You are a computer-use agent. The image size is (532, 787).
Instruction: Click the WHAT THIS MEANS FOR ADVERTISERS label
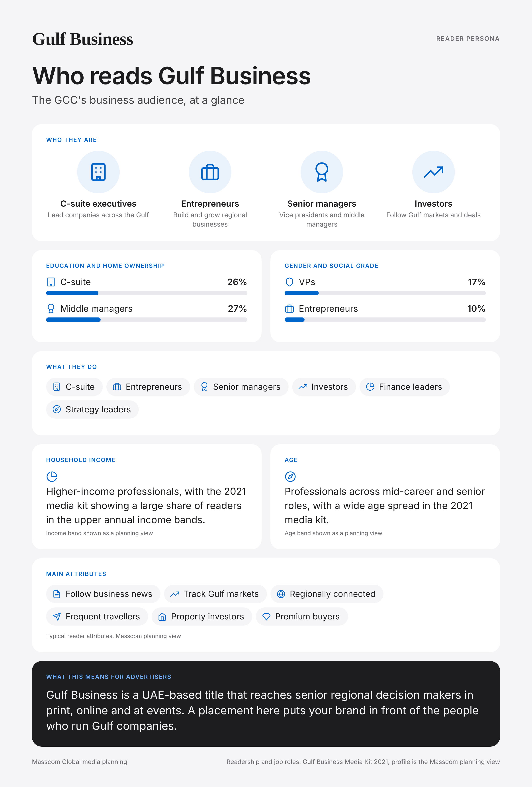(x=109, y=677)
